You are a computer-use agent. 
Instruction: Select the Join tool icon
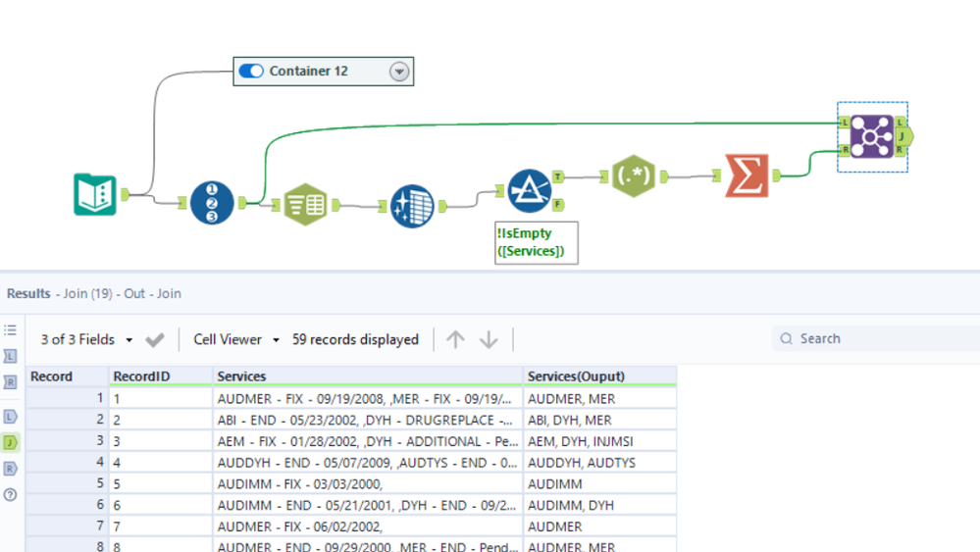[x=872, y=136]
